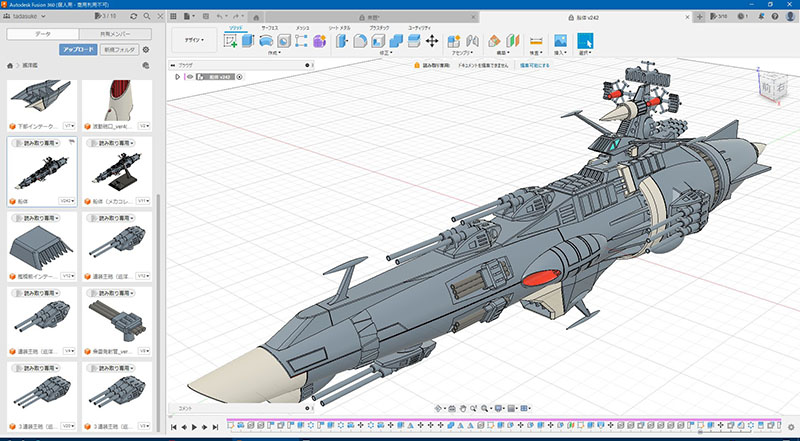Image resolution: width=800 pixels, height=441 pixels.
Task: Open the tadasuke team dropdown
Action: pyautogui.click(x=24, y=16)
